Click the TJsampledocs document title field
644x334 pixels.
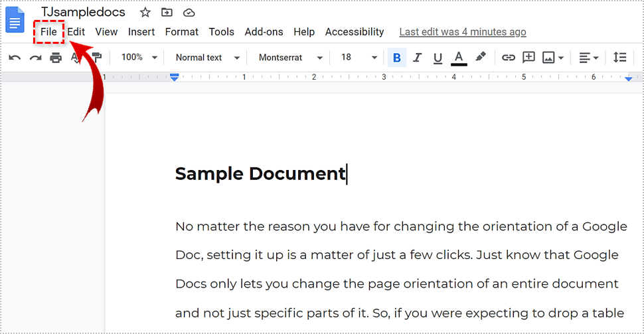coord(83,13)
